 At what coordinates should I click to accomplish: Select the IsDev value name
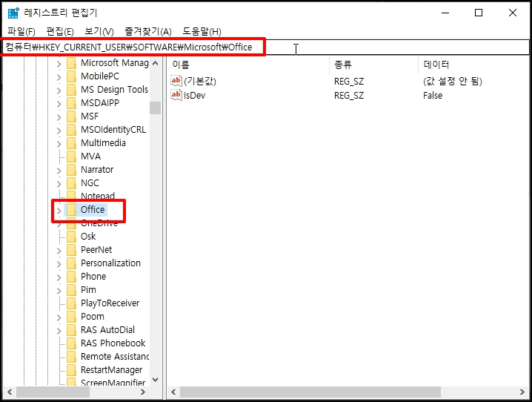coord(194,96)
